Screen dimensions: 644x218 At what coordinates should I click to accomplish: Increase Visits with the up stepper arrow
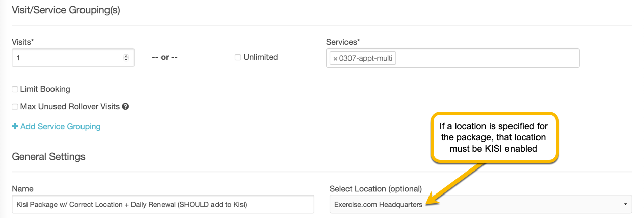tap(126, 56)
